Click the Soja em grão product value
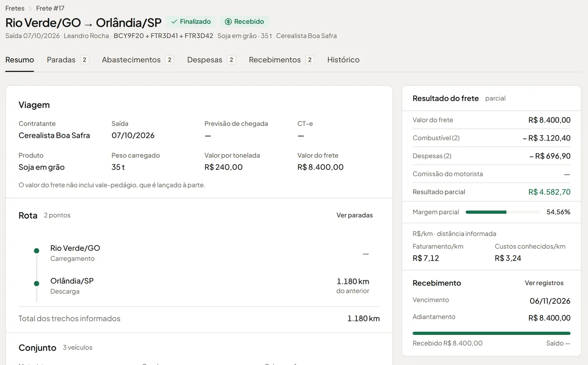Screen dimensions: 588x365 coord(42,167)
